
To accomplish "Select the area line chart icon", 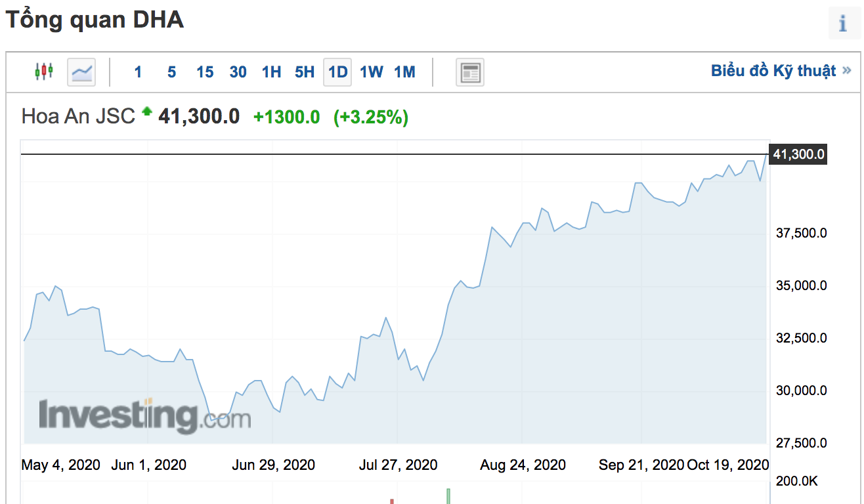I will [81, 72].
